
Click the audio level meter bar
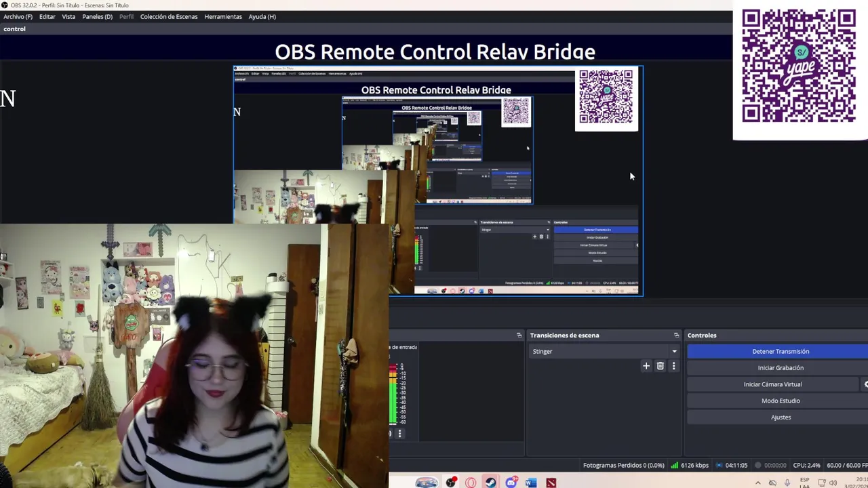point(393,393)
